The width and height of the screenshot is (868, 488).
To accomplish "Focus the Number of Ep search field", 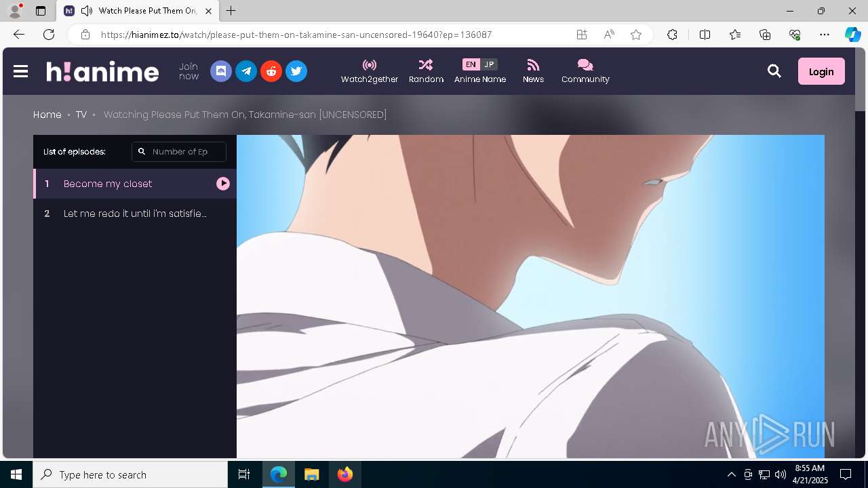I will click(179, 152).
